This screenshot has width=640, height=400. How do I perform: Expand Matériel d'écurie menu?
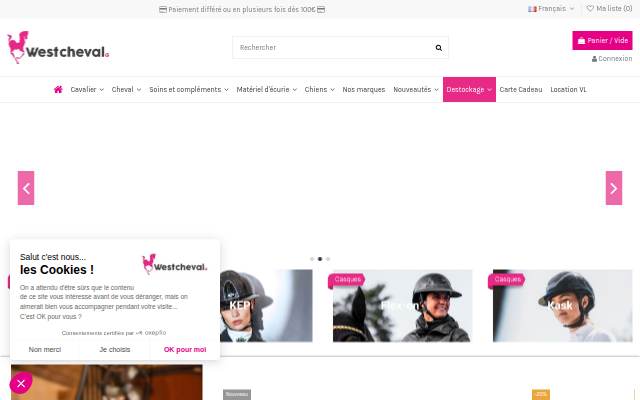click(x=267, y=89)
